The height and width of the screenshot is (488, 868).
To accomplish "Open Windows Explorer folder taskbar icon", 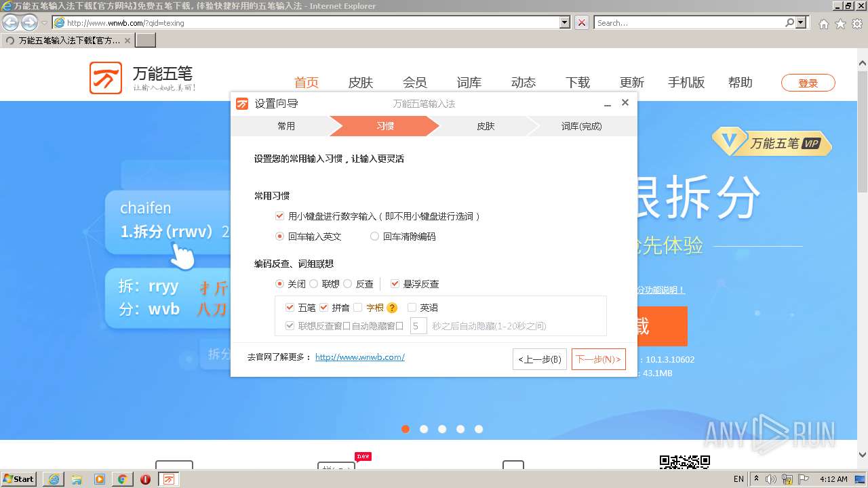I will click(x=76, y=479).
